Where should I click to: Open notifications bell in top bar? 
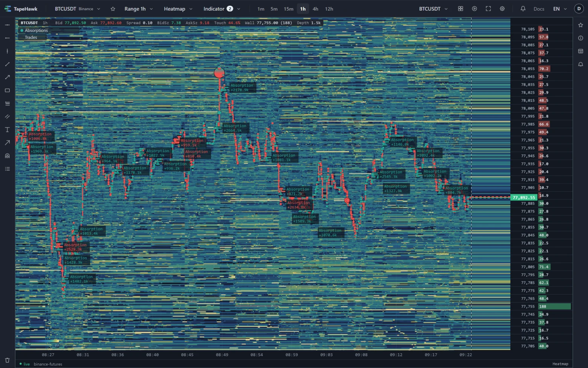[x=523, y=9]
